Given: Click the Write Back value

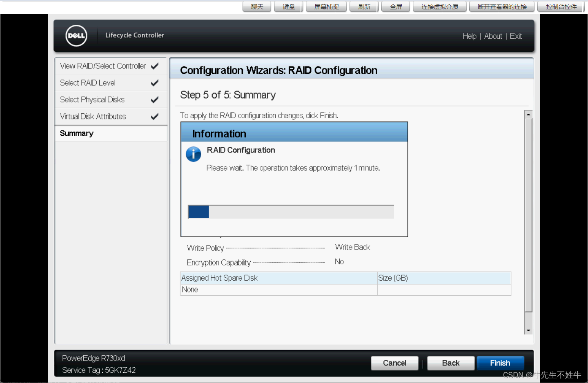Looking at the screenshot, I should 352,247.
